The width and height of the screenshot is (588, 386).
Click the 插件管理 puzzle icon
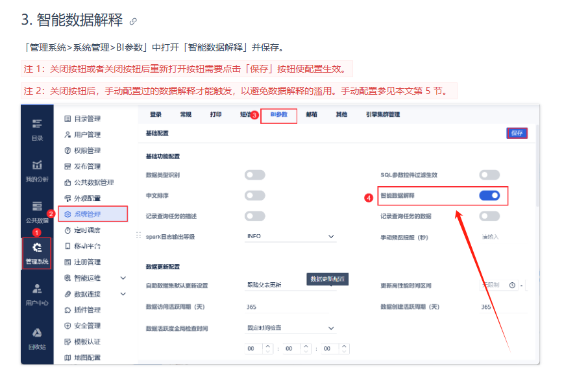[x=67, y=310]
